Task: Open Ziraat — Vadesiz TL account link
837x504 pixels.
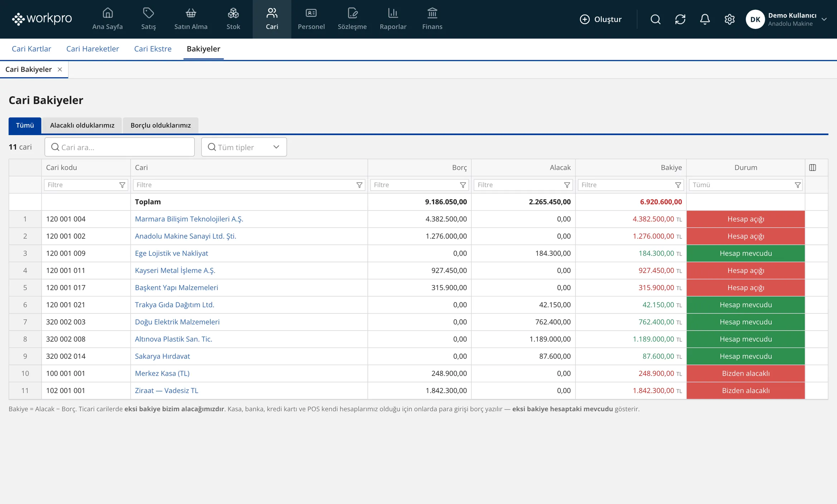Action: (166, 390)
